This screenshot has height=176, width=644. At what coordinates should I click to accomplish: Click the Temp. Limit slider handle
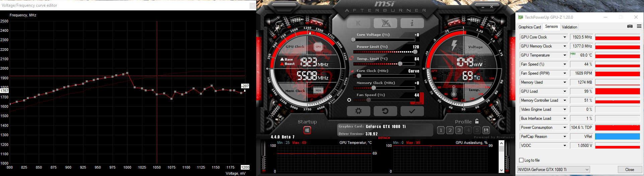click(400, 64)
